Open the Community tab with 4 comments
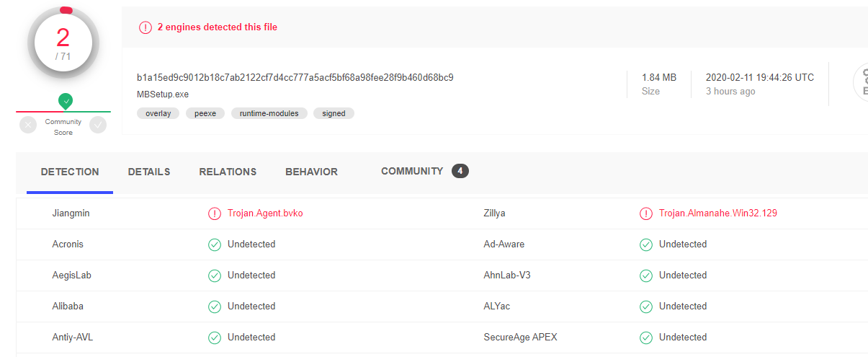 (x=425, y=172)
